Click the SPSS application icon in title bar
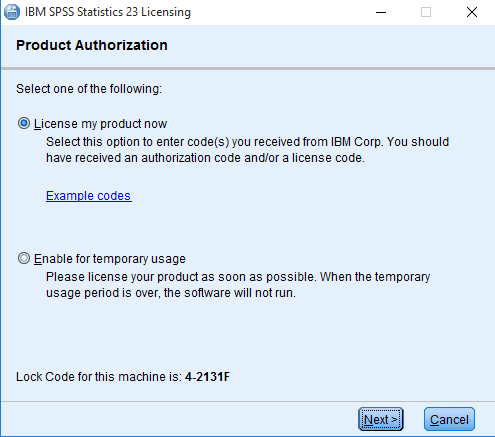 (x=12, y=12)
